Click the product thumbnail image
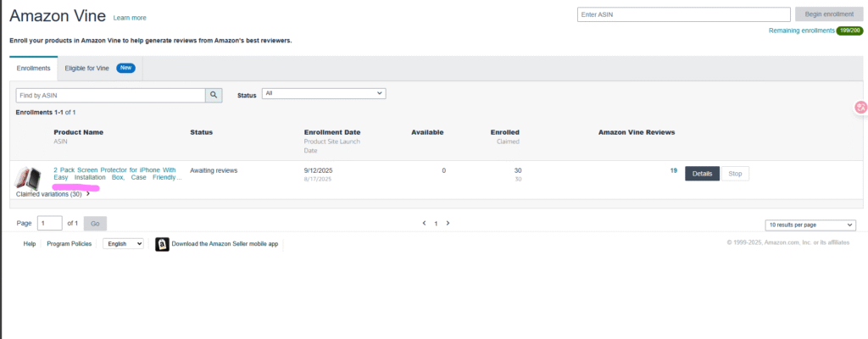Screen dimensions: 868x339 [29, 178]
